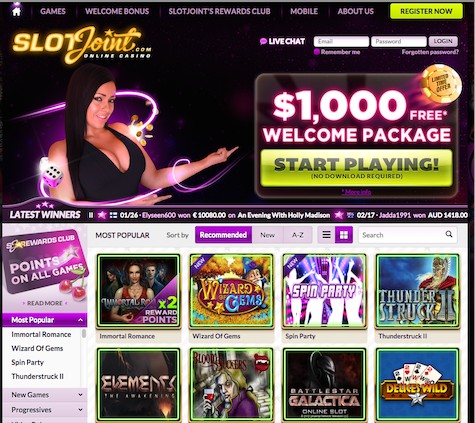Image resolution: width=475 pixels, height=423 pixels.
Task: Go to the home icon in the navigation bar
Action: pyautogui.click(x=16, y=11)
